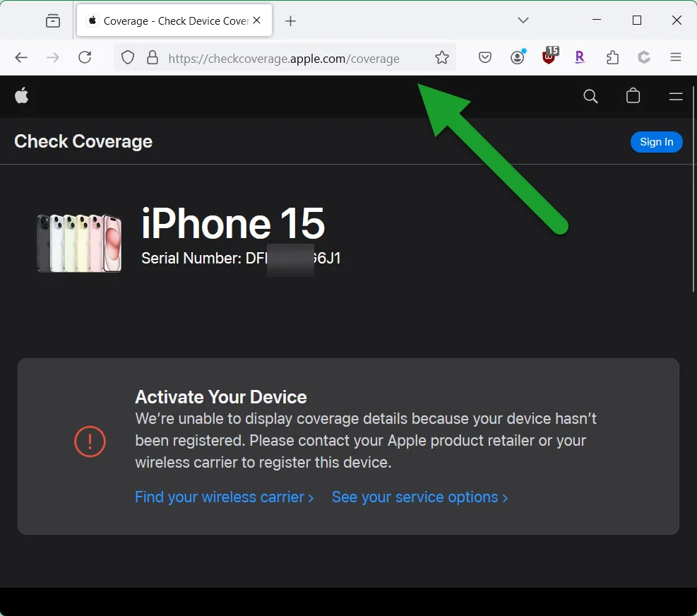The width and height of the screenshot is (697, 616).
Task: Click the iPhone 15 product thumbnail
Action: (x=79, y=243)
